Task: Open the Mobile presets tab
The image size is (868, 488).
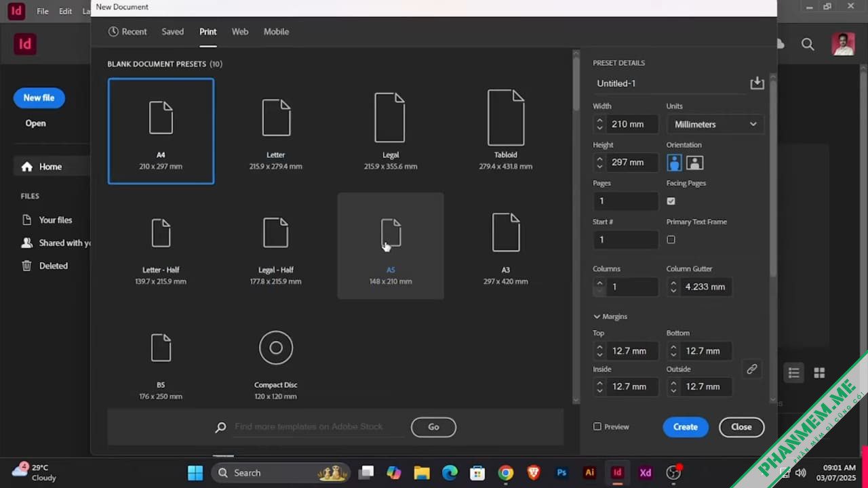Action: pos(276,32)
